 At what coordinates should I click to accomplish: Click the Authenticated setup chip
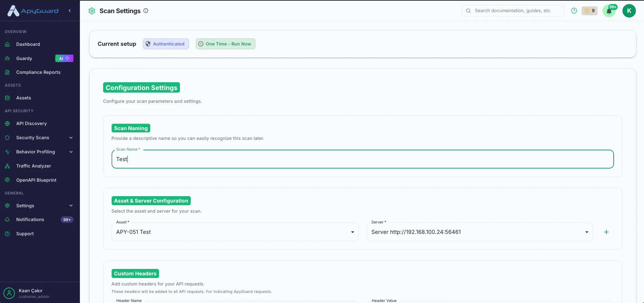166,44
